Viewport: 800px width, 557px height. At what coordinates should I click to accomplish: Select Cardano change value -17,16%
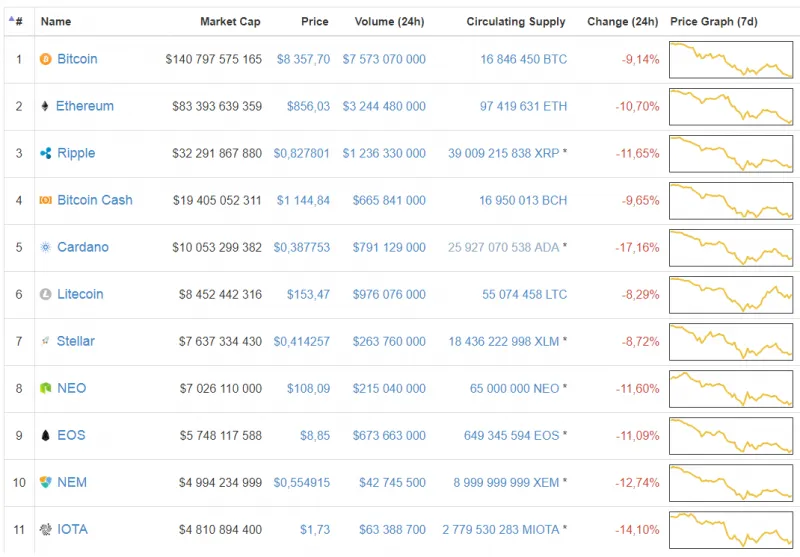click(x=637, y=247)
